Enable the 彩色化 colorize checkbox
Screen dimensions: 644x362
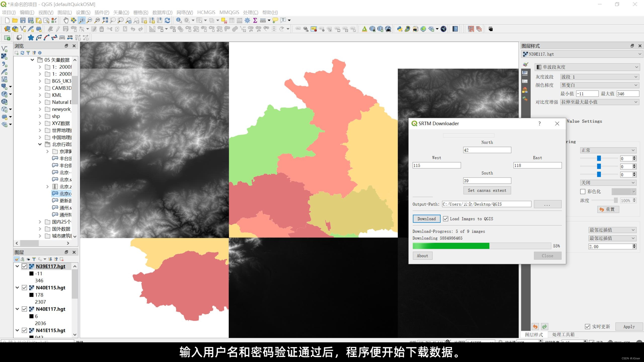583,192
